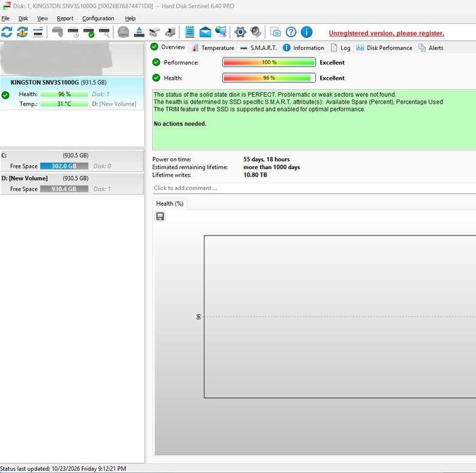Click the save floppy icon above the graph
476x473 pixels.
(x=160, y=217)
